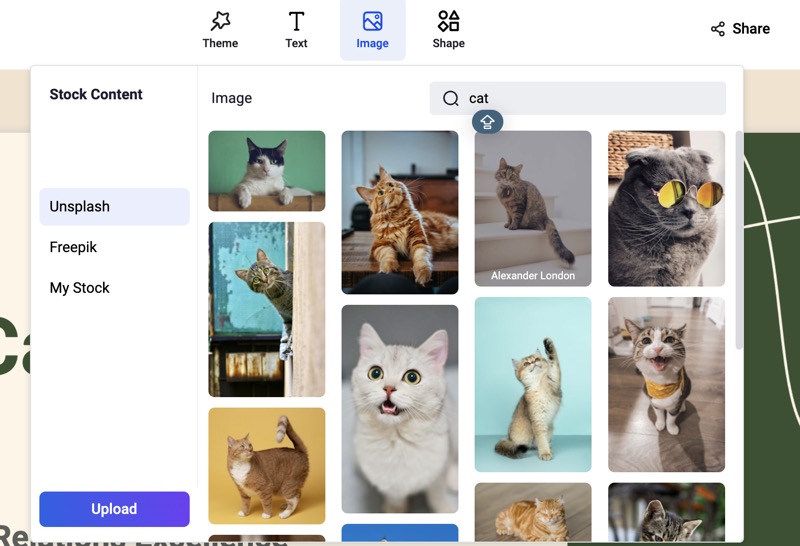Click the Upload button

(x=114, y=509)
